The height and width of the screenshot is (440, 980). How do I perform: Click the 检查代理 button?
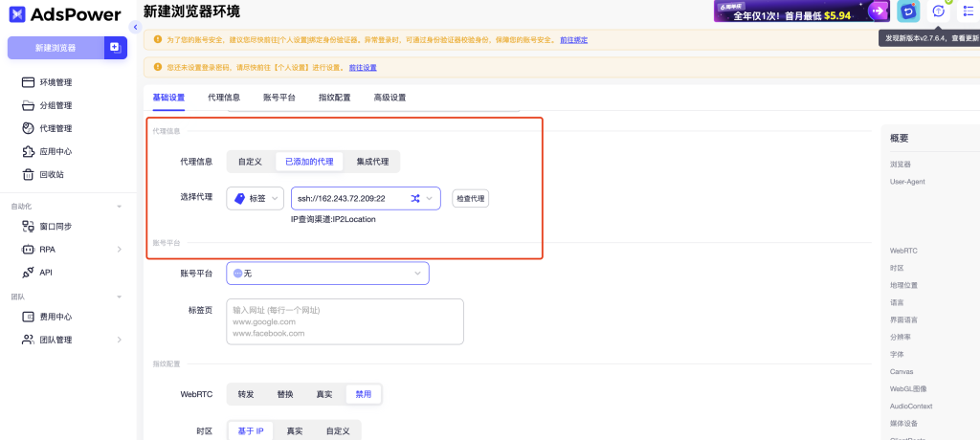point(470,199)
